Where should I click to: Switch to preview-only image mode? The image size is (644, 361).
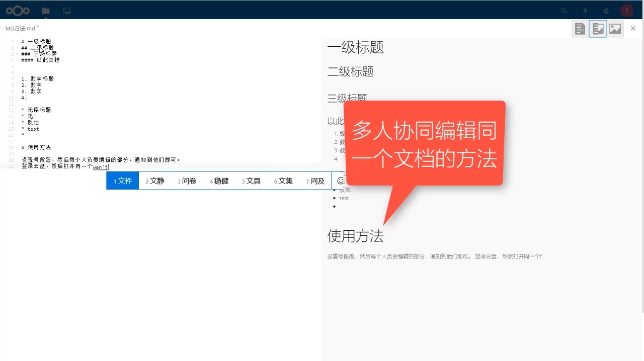pos(615,29)
